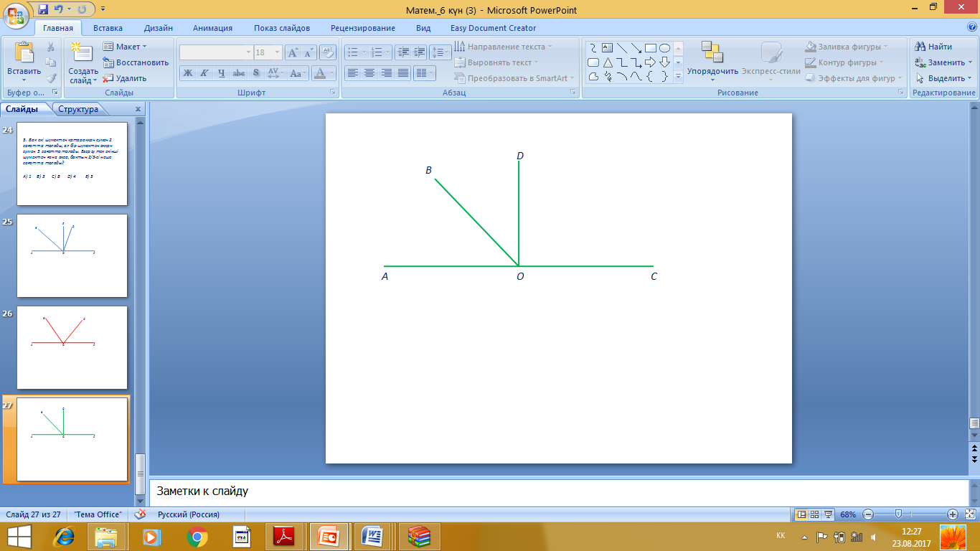980x551 pixels.
Task: Click the zoom slider handle in status bar
Action: (897, 514)
